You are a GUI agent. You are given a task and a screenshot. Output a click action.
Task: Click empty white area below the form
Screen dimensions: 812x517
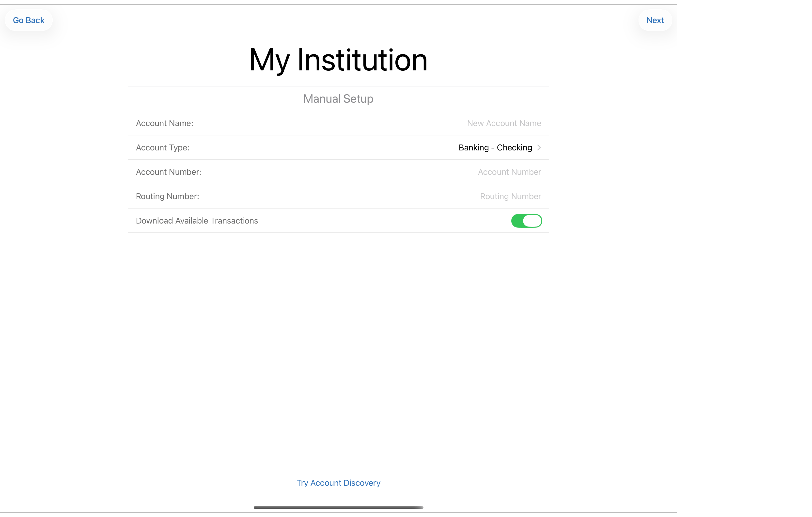(x=338, y=338)
